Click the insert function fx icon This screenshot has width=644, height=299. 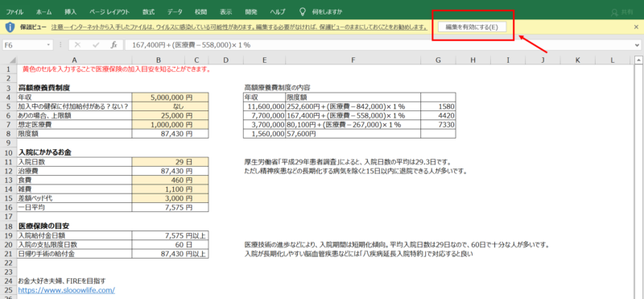(114, 44)
